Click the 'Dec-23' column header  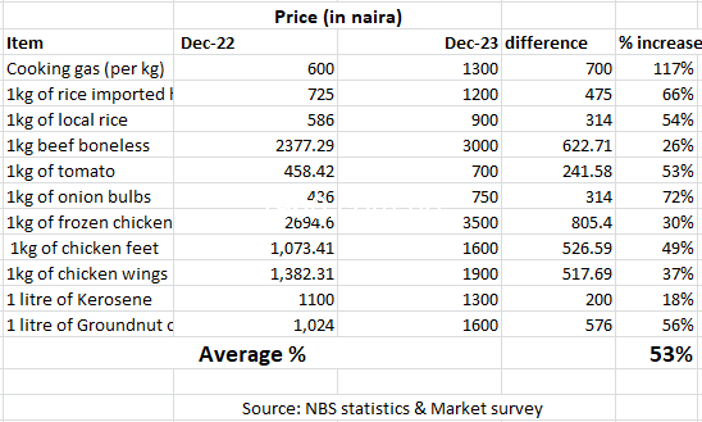(472, 43)
